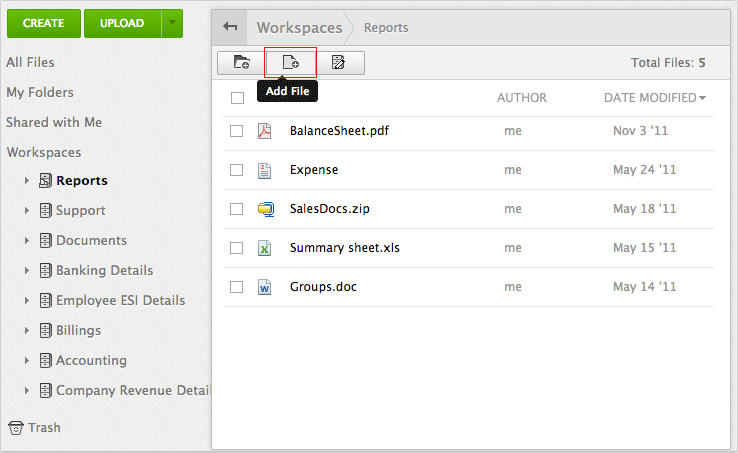Click the create document toolbar icon
The height and width of the screenshot is (453, 738).
point(339,63)
